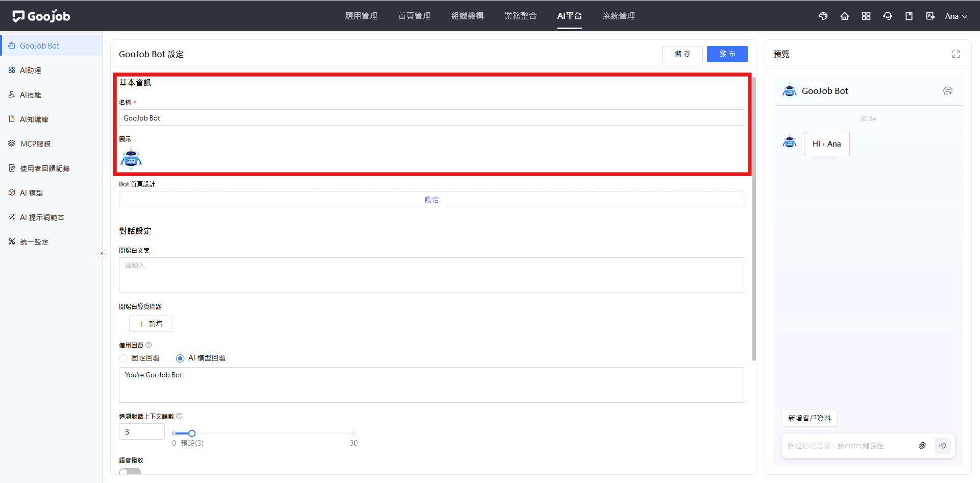
Task: Open the 使用者回饋記錄 sidebar page
Action: (51, 168)
